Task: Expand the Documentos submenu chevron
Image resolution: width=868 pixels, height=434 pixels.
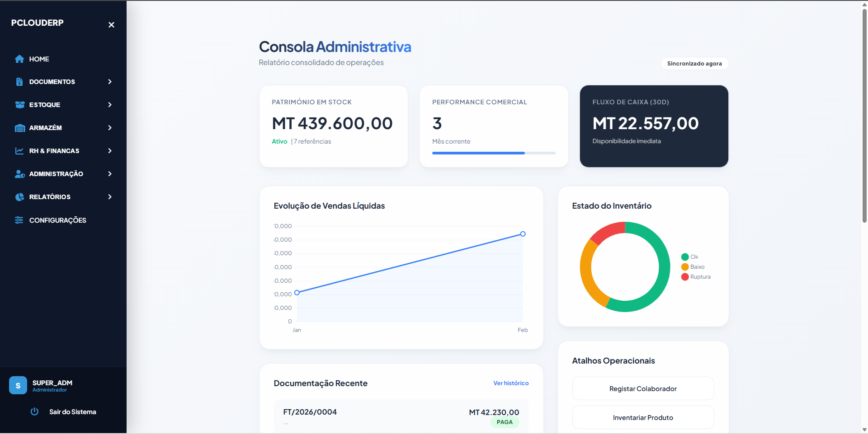Action: pyautogui.click(x=110, y=82)
